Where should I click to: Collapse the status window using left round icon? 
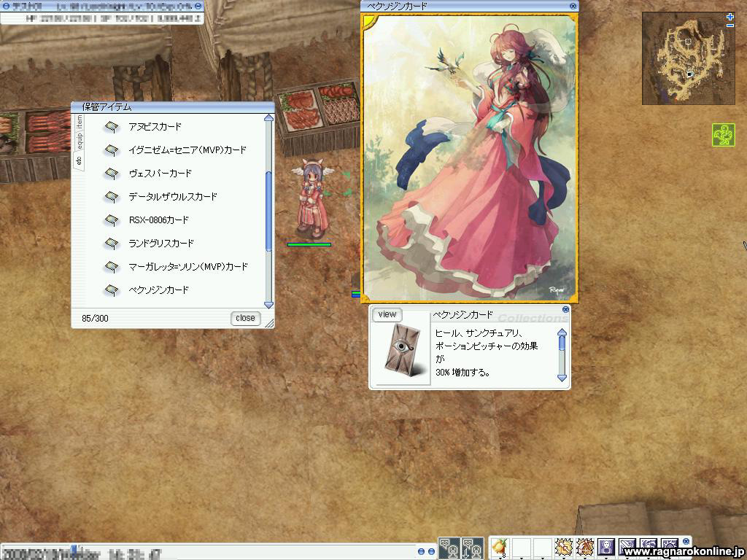click(6, 6)
